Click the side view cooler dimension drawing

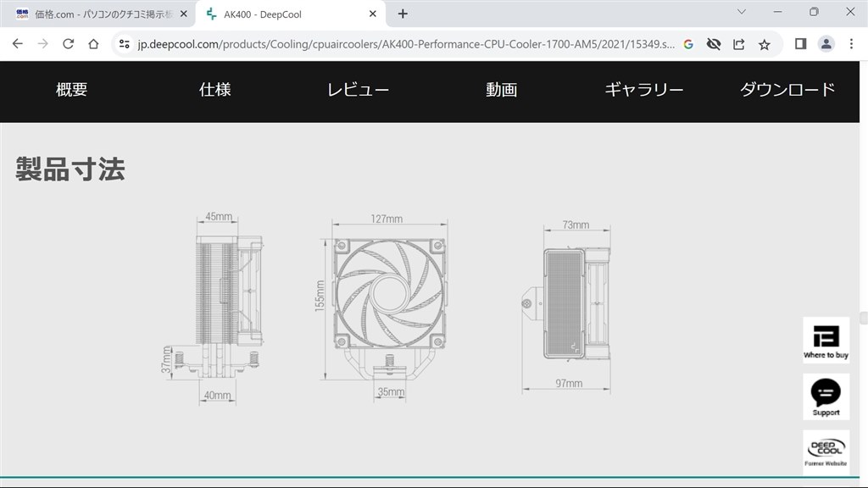tap(213, 307)
